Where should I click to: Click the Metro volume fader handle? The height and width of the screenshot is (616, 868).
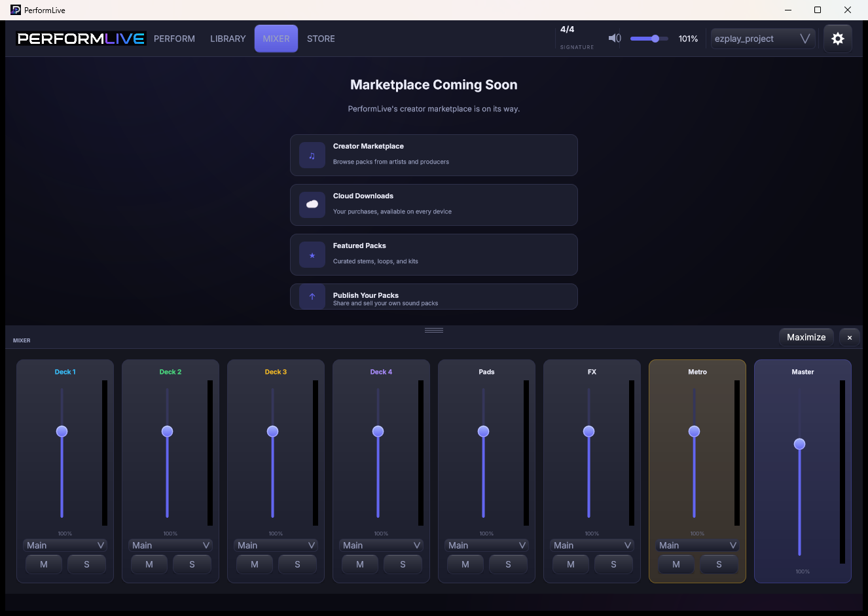tap(695, 431)
